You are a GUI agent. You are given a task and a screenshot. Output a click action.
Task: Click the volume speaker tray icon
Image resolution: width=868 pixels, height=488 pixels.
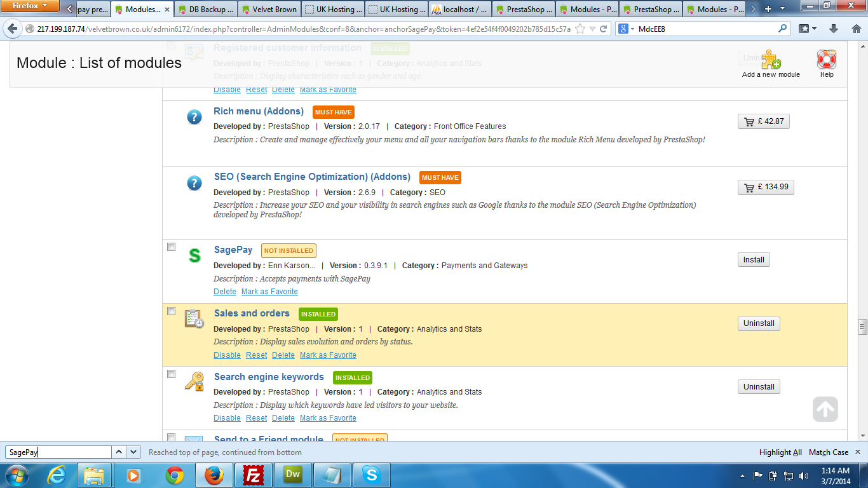(804, 475)
